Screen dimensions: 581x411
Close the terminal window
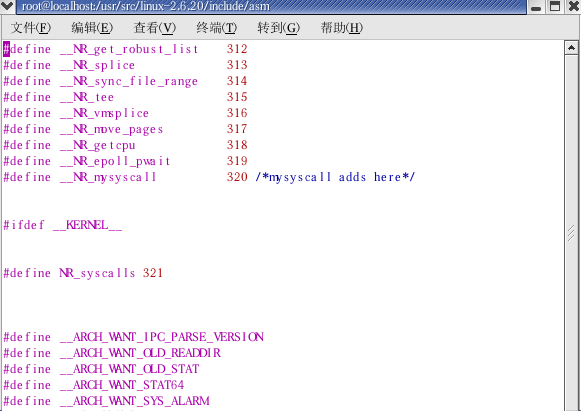click(573, 6)
